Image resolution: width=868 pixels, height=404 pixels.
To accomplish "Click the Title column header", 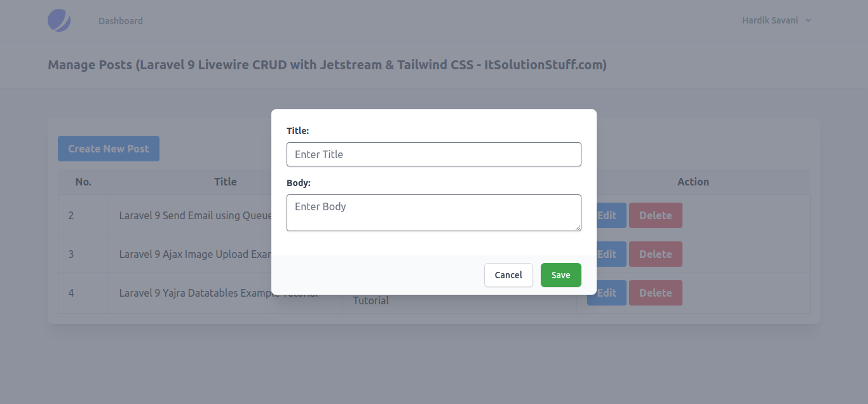I will coord(225,182).
